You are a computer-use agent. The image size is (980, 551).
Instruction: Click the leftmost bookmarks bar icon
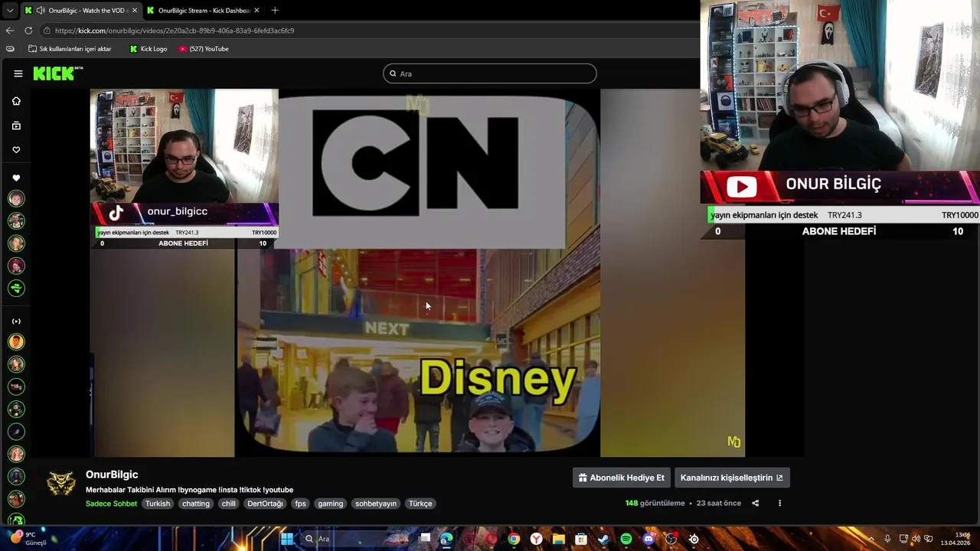click(x=10, y=49)
